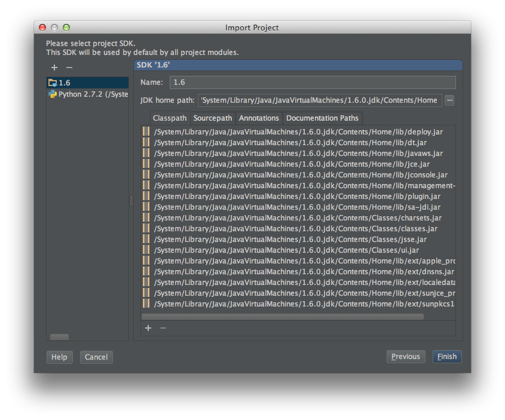Switch to the Documentation Paths tab
This screenshot has height=420, width=505.
[x=322, y=118]
